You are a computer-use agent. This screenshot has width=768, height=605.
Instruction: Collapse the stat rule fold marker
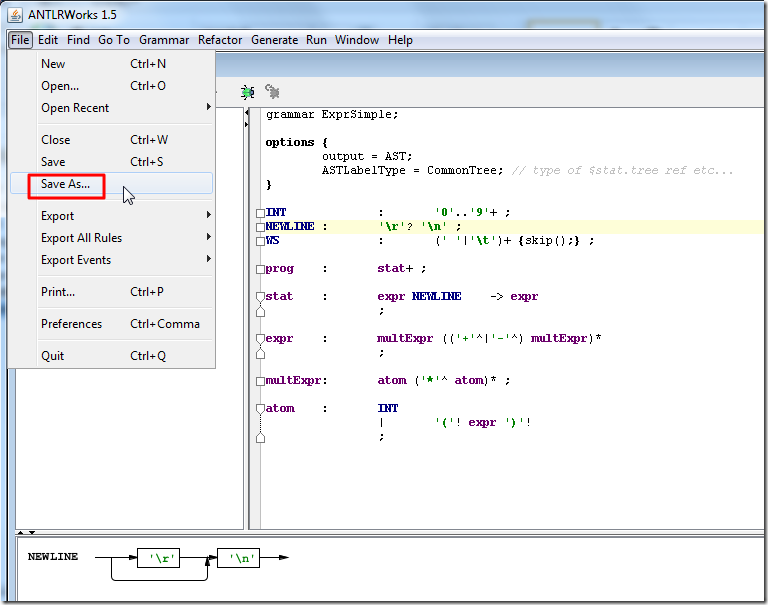(x=260, y=297)
